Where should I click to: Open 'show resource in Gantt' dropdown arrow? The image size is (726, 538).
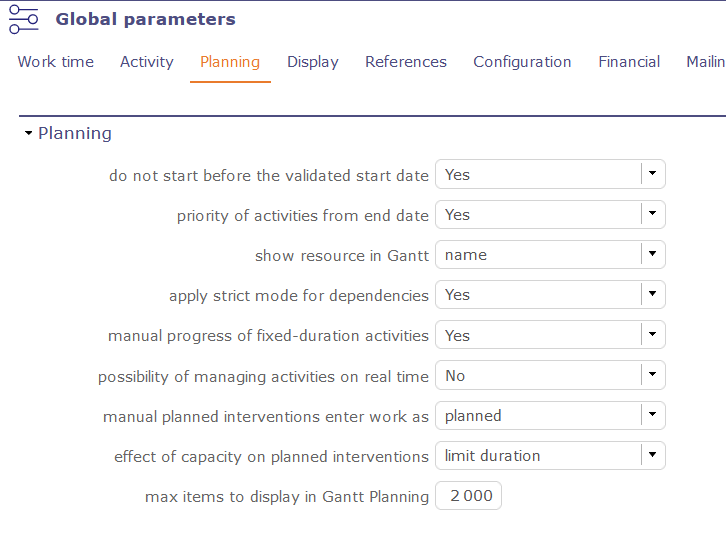point(652,255)
